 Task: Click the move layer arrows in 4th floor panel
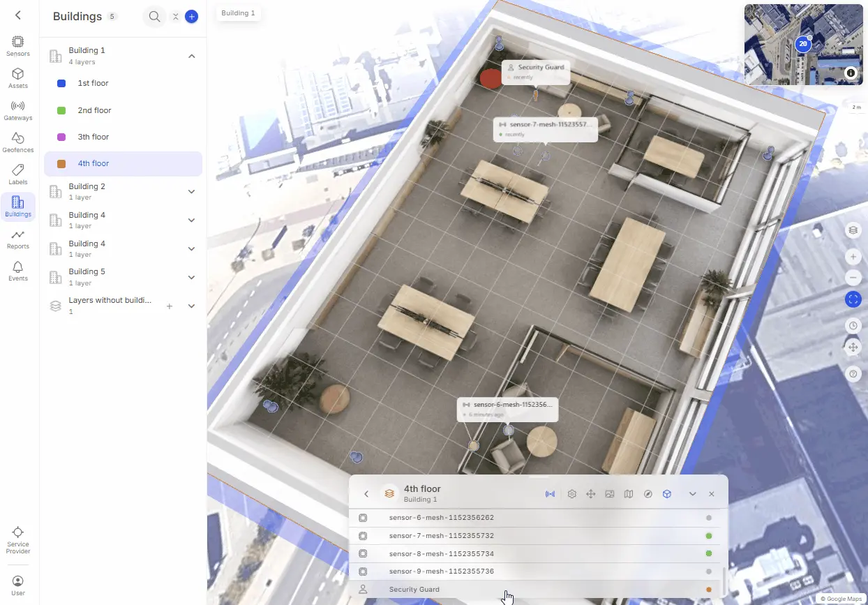pyautogui.click(x=591, y=494)
